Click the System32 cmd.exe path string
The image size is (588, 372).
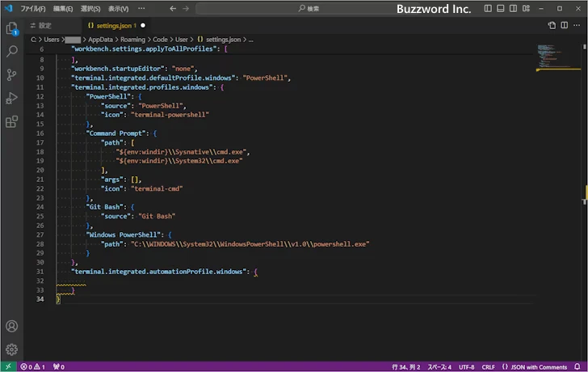[x=179, y=161]
